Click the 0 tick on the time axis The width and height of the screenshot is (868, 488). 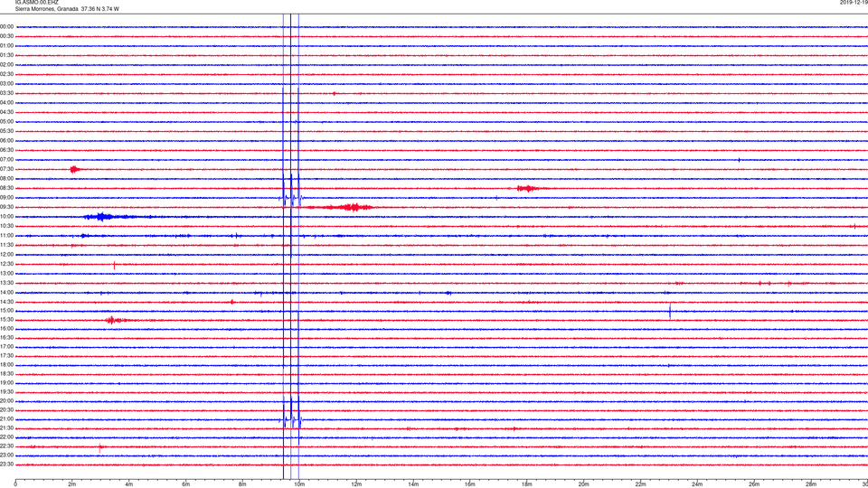(x=15, y=484)
